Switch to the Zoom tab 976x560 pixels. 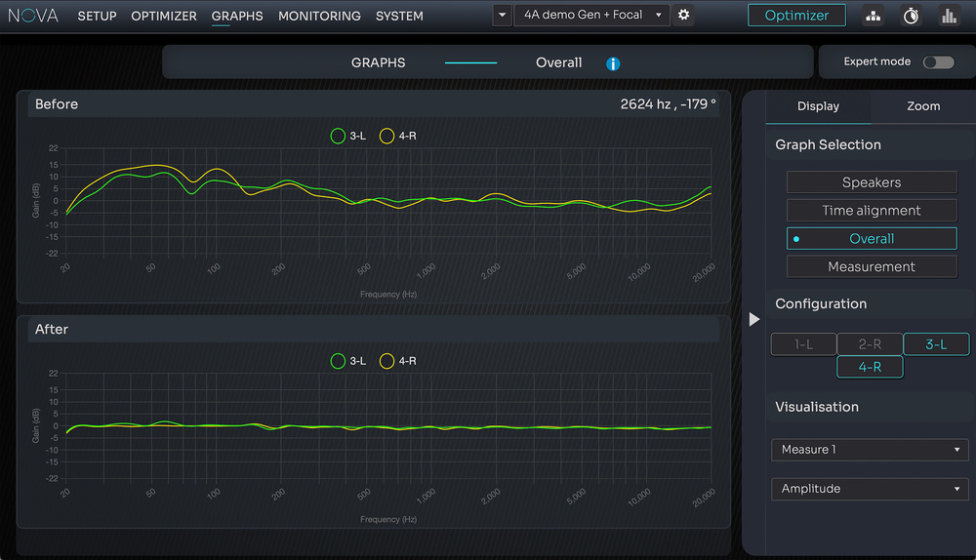tap(923, 106)
